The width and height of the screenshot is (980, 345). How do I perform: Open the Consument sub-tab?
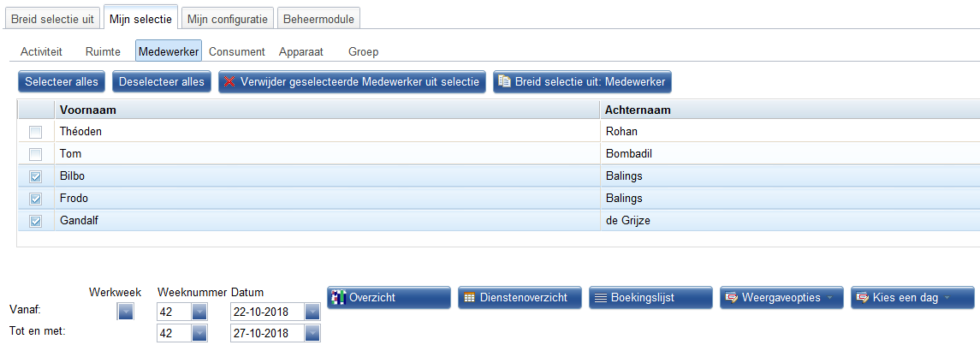click(237, 52)
